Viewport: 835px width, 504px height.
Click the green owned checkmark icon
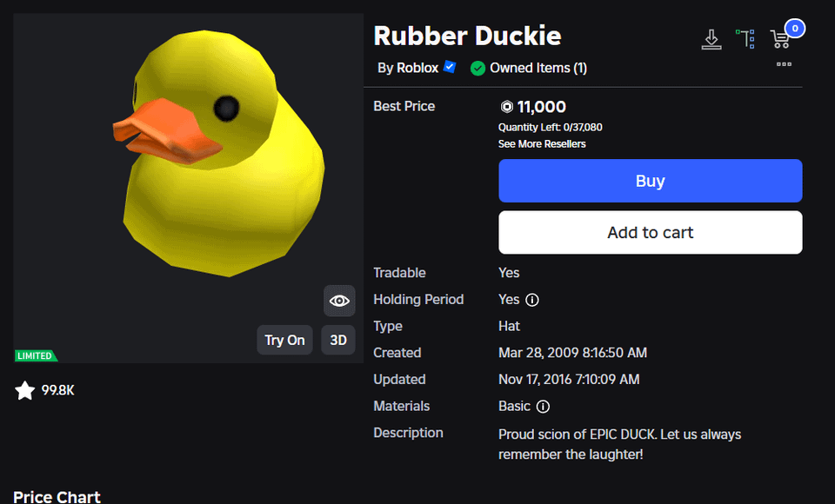coord(478,68)
